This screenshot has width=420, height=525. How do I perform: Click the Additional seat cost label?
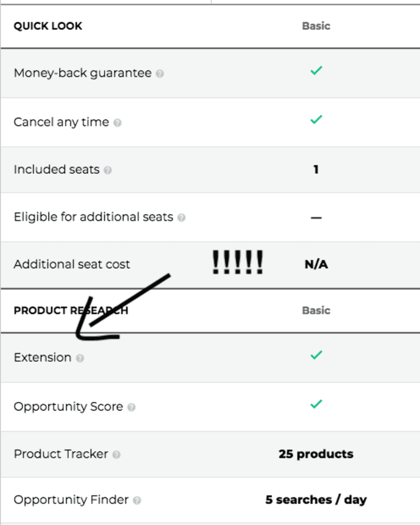pyautogui.click(x=71, y=264)
